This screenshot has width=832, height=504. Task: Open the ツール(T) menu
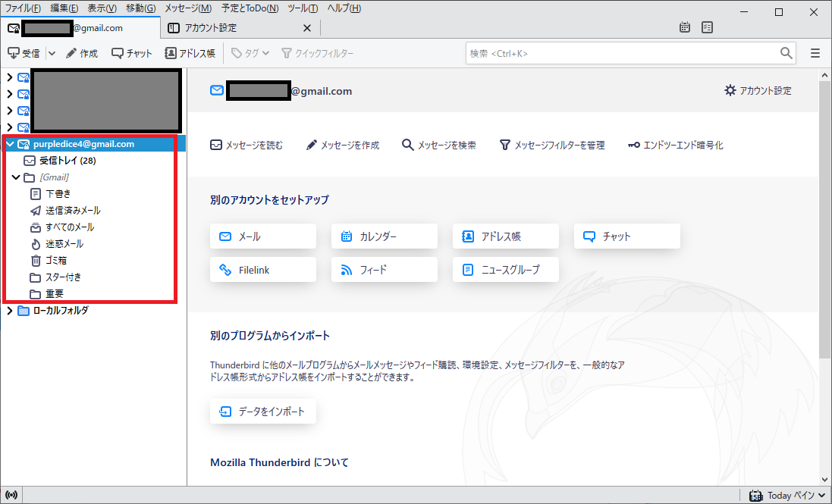303,8
